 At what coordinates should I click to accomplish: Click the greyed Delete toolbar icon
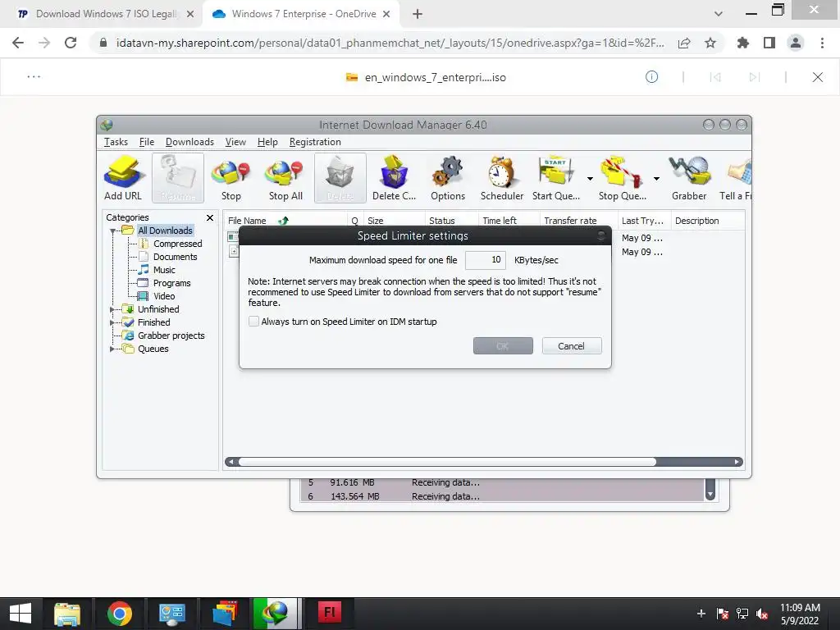(x=340, y=178)
